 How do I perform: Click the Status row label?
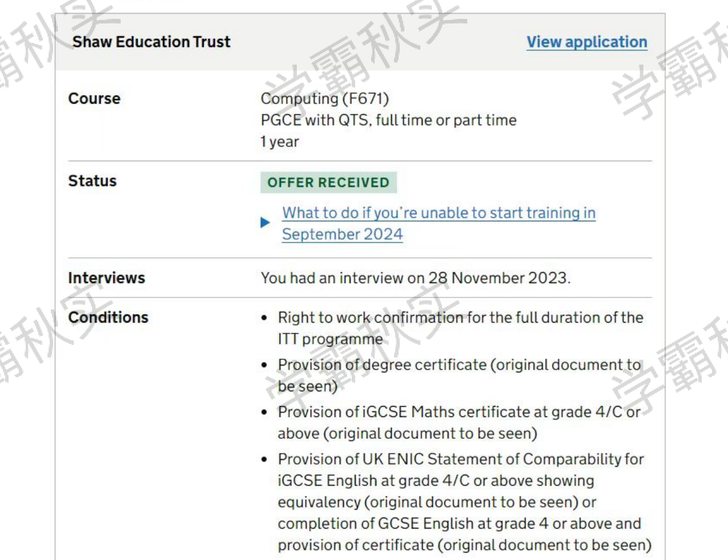[92, 181]
